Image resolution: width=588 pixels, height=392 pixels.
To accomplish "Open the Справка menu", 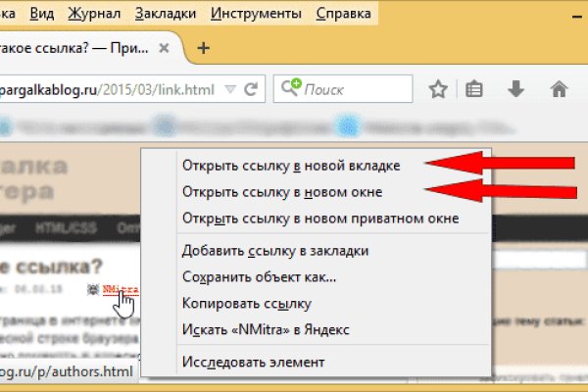I will [x=343, y=15].
